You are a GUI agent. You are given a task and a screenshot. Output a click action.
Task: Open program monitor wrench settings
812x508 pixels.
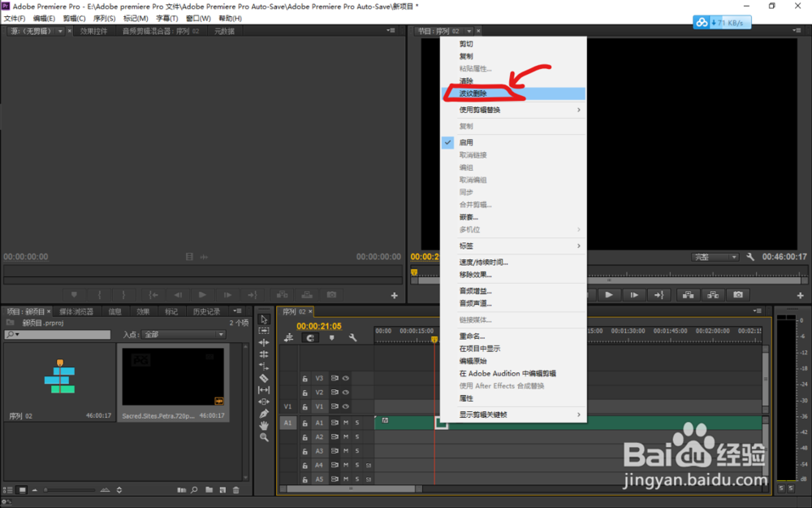pos(749,257)
